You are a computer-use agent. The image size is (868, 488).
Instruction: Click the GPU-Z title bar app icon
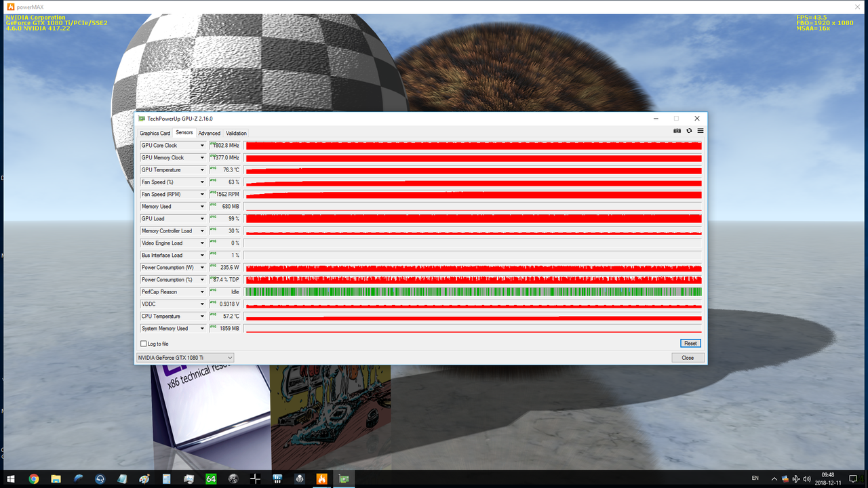(142, 119)
